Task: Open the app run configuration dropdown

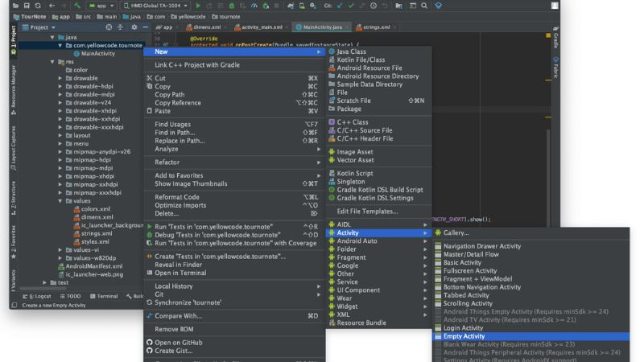Action: (101, 6)
